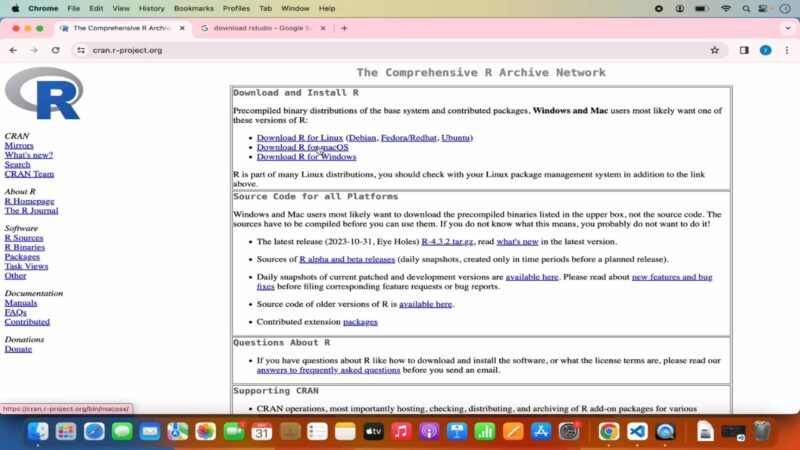Bookmark this page with the star icon

(x=714, y=50)
